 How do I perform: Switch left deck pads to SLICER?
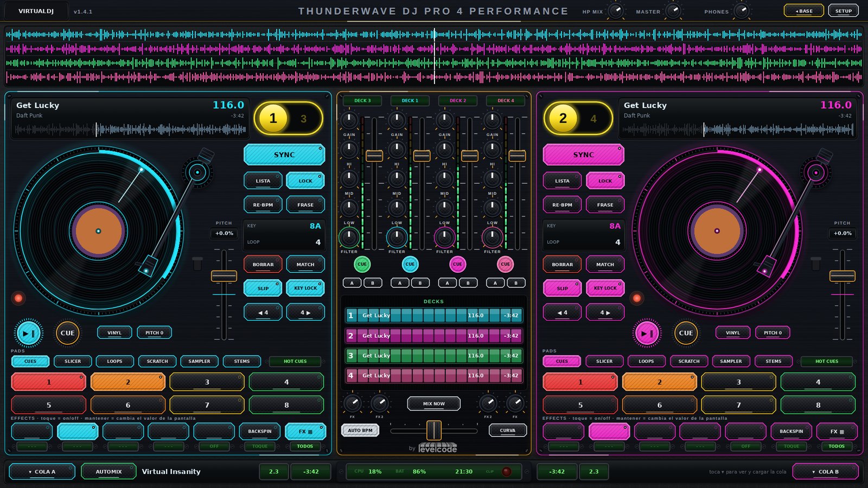73,361
